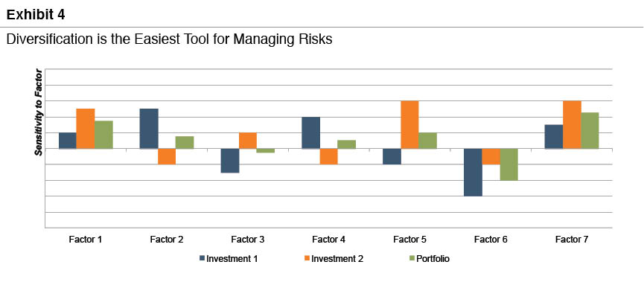The width and height of the screenshot is (644, 282).
Task: Click the Factor 2 axis label
Action: pos(167,240)
